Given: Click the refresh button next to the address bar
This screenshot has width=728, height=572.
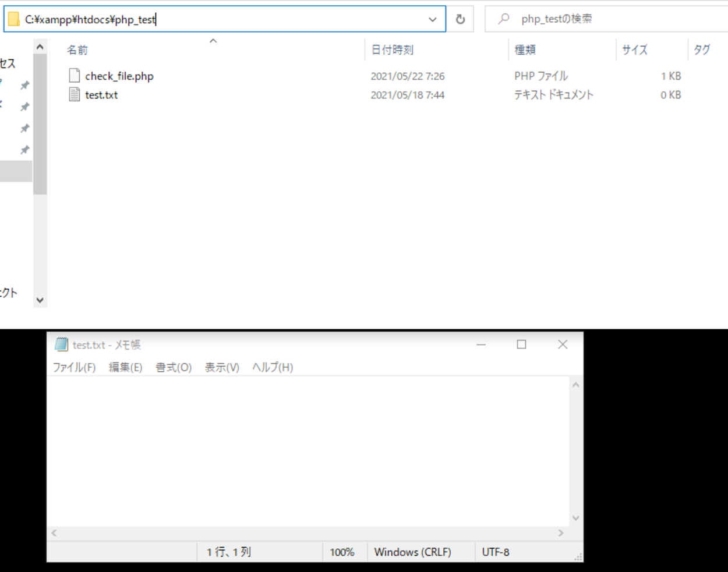Looking at the screenshot, I should [x=460, y=19].
